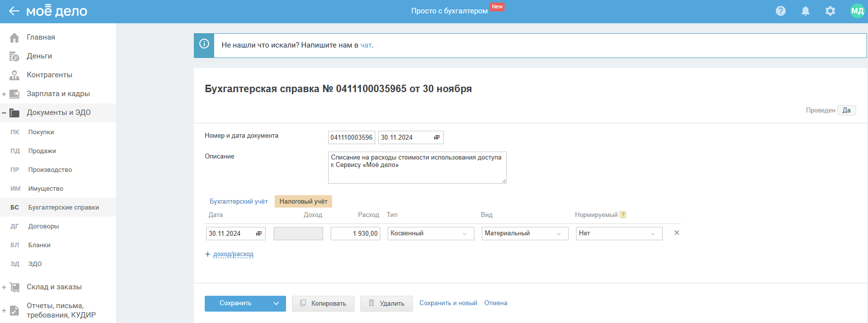Click Просто с бухгалтером header link

pos(449,11)
